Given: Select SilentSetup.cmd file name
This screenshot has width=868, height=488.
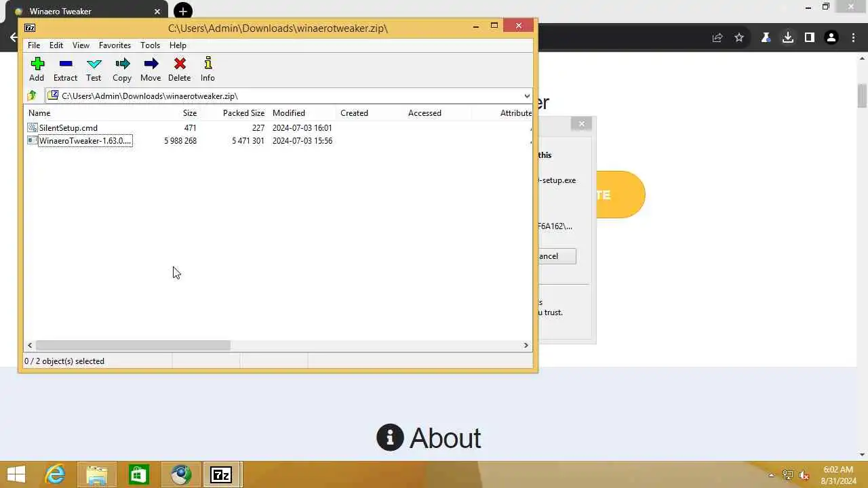Looking at the screenshot, I should point(68,127).
